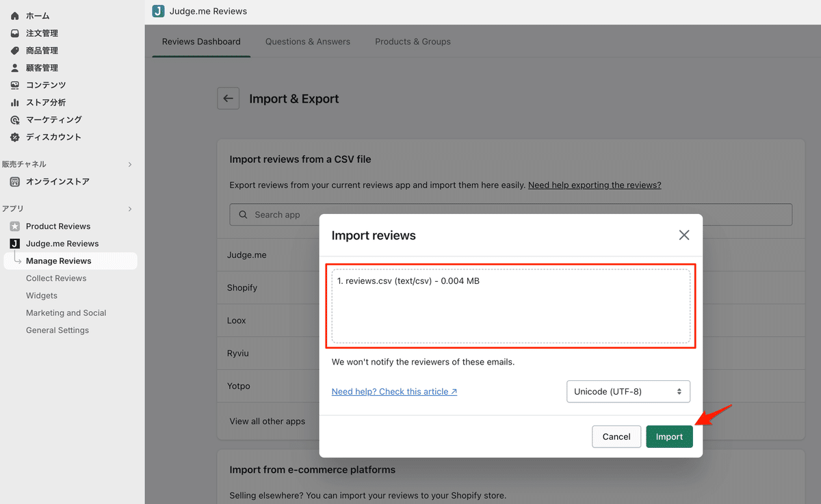Click the back arrow next to Import & Export
Viewport: 821px width, 504px height.
point(229,98)
